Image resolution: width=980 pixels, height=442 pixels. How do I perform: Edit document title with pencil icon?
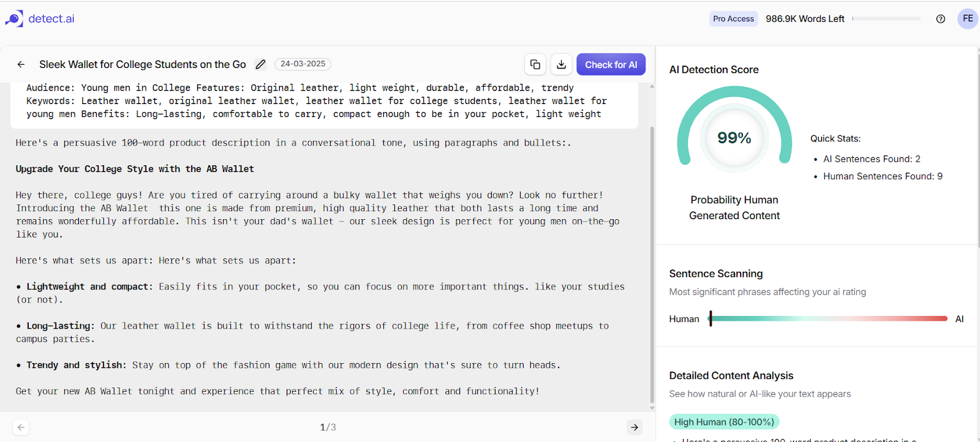(x=260, y=64)
